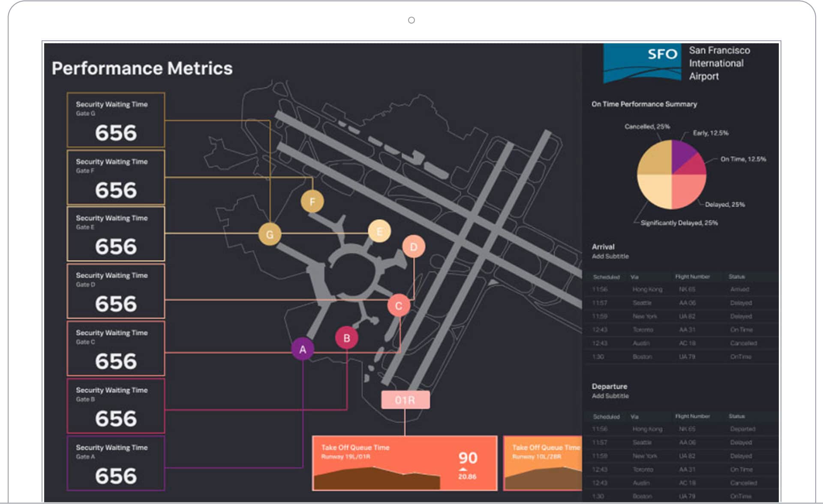
Task: Click the gate E map marker
Action: (x=379, y=231)
